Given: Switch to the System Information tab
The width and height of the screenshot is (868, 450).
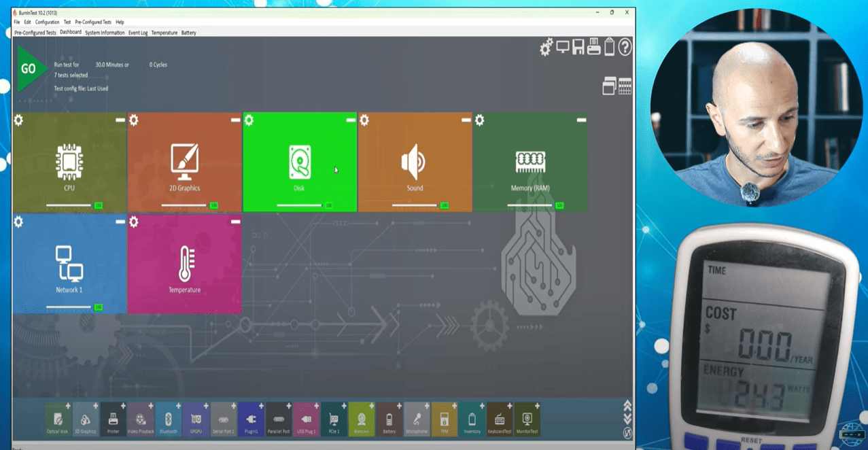Looking at the screenshot, I should 105,33.
